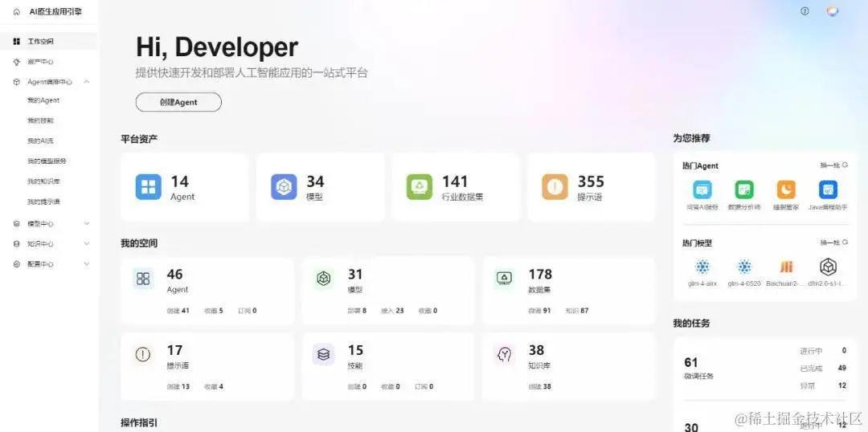Viewport: 868px width, 432px height.
Task: Click the 已完成 49 task status row
Action: (x=823, y=368)
